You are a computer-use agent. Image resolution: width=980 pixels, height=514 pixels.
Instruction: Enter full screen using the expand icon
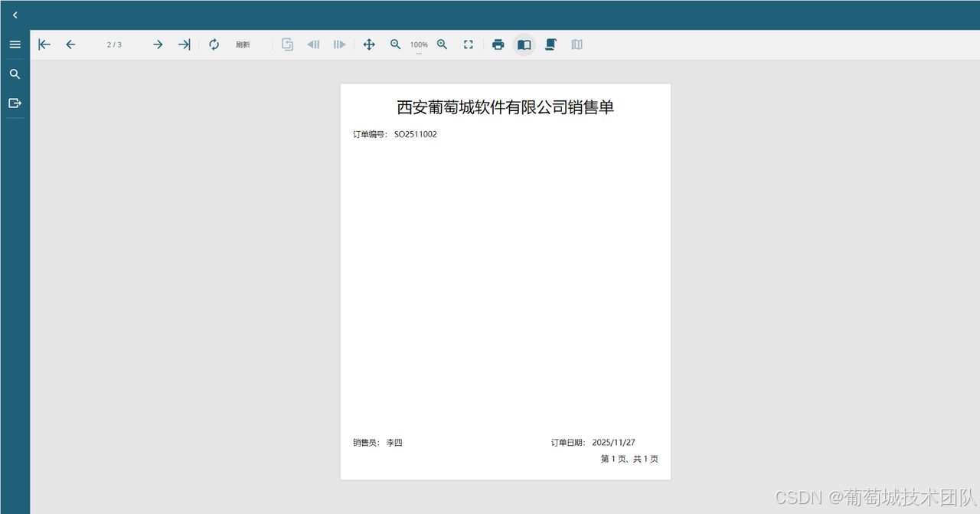468,44
